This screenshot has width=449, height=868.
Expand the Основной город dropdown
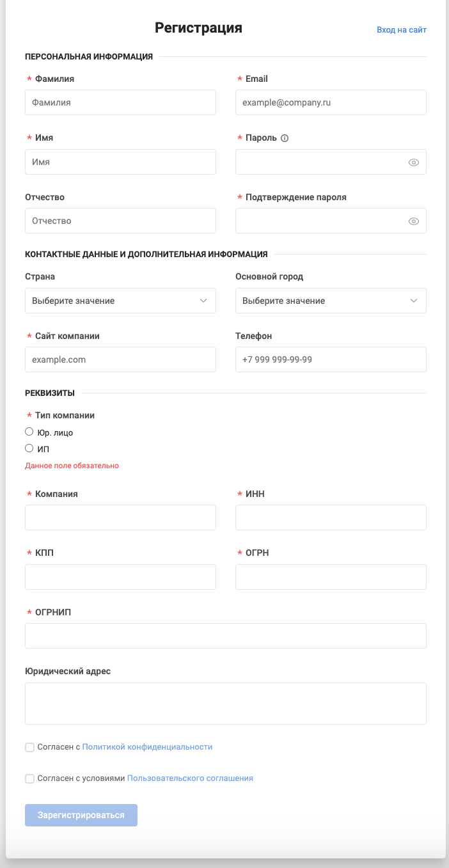point(331,301)
